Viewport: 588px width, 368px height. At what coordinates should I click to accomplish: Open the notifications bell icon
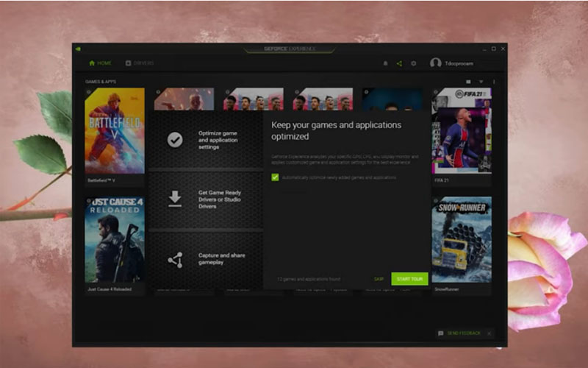point(385,63)
